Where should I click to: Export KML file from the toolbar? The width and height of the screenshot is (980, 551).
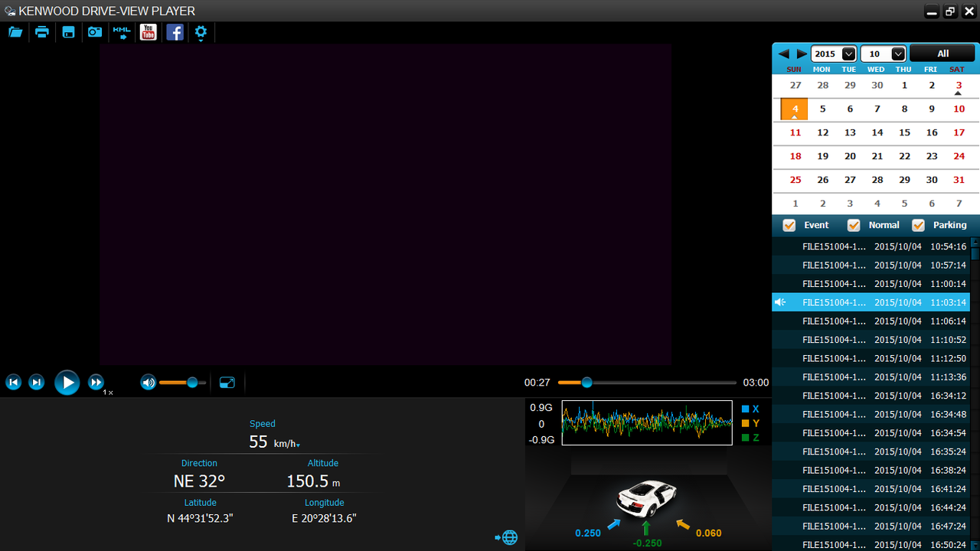click(122, 32)
